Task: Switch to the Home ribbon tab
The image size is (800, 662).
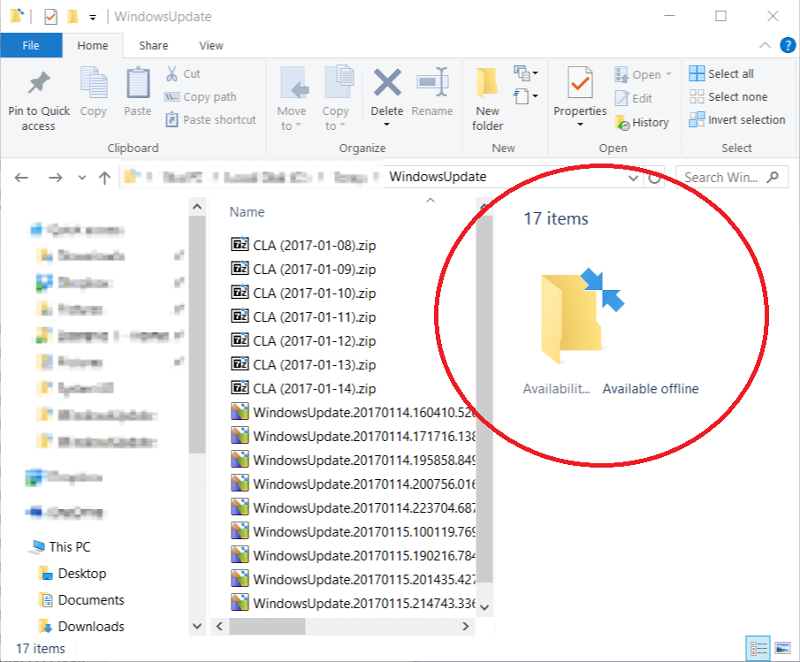Action: pyautogui.click(x=92, y=45)
